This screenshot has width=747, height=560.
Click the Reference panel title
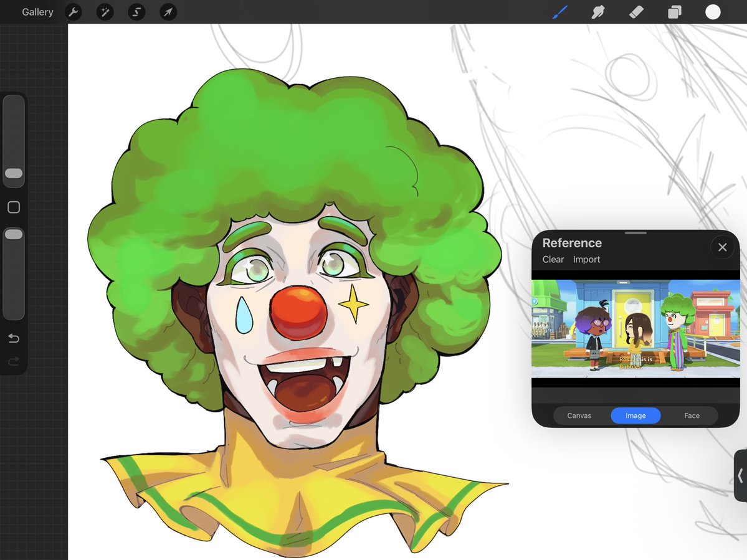(x=572, y=243)
